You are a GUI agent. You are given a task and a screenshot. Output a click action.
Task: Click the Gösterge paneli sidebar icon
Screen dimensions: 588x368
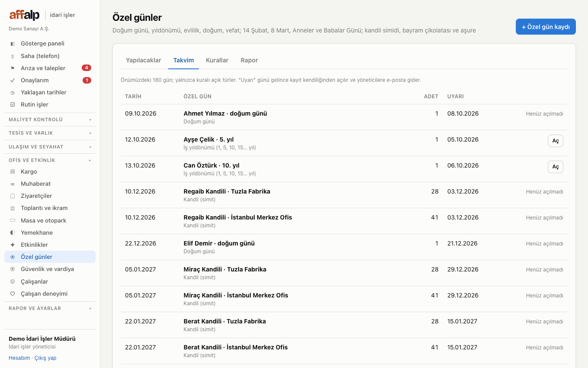pos(13,44)
